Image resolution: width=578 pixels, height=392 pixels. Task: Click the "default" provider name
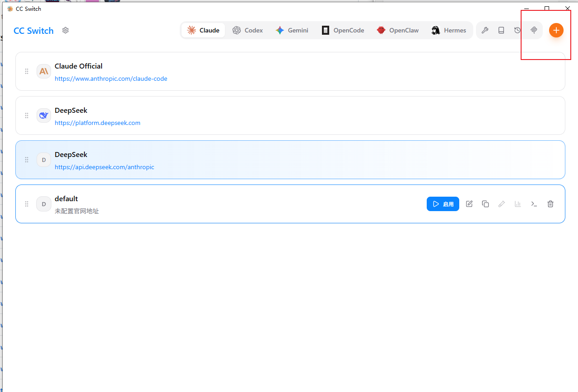coord(66,198)
